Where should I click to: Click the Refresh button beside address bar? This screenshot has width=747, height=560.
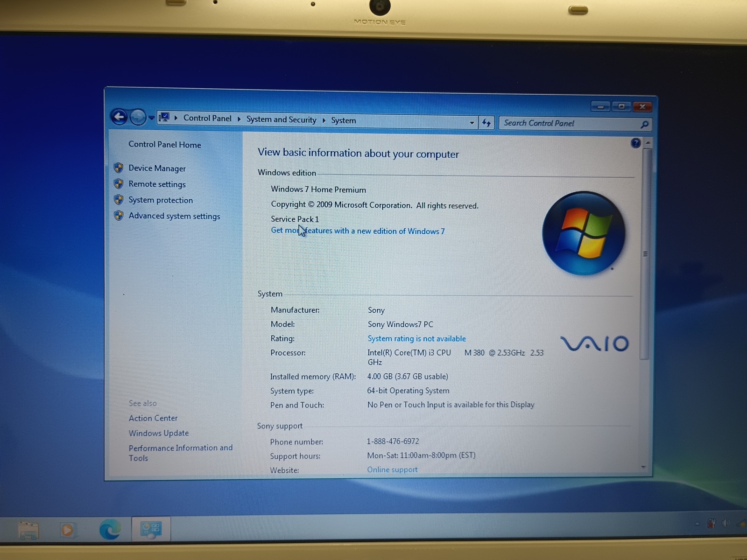click(486, 123)
